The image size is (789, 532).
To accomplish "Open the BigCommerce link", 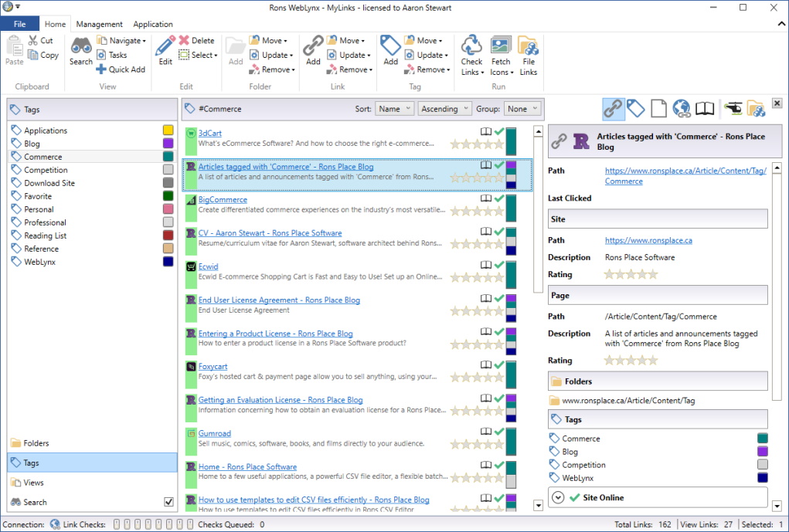I will tap(223, 199).
